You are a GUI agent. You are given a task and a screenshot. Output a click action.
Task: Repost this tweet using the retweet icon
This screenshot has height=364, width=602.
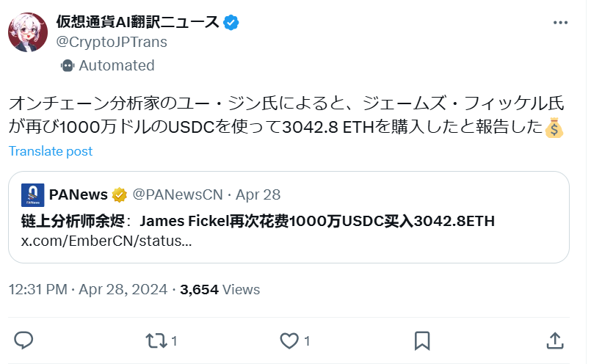tap(156, 340)
